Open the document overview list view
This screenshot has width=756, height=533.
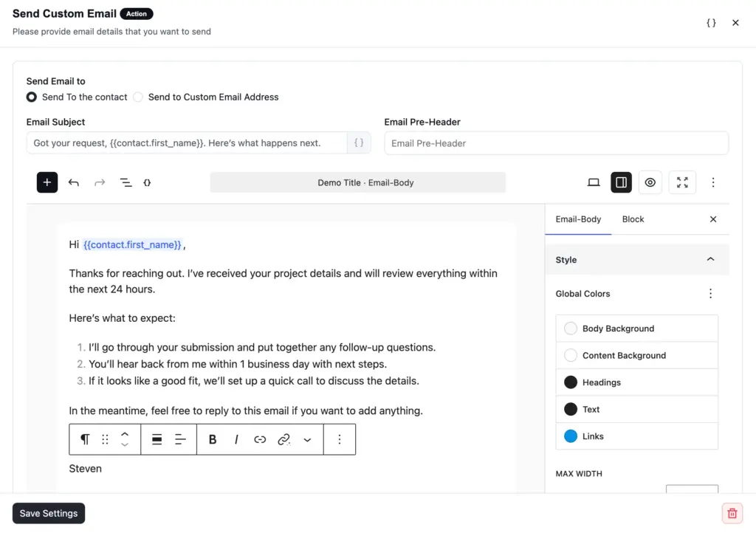(126, 182)
